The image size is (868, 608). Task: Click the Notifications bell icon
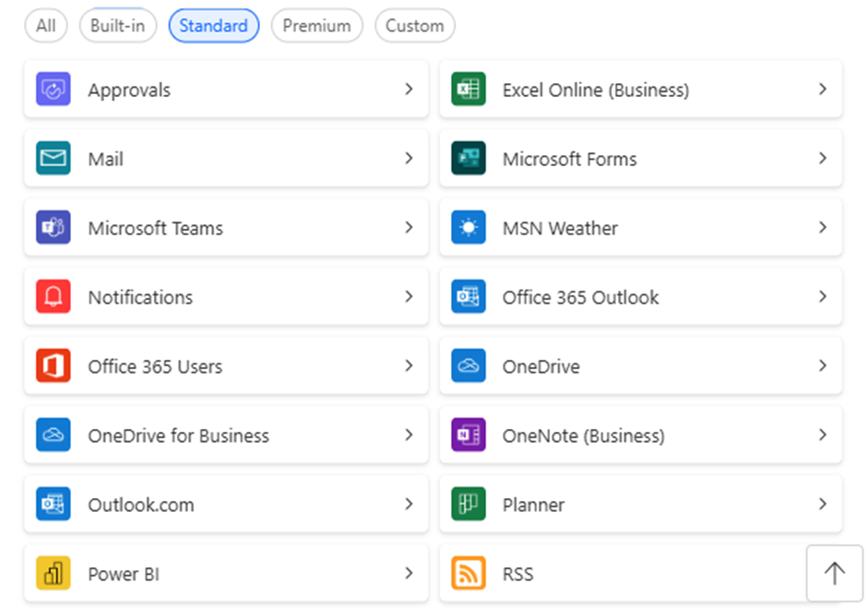[x=54, y=297]
